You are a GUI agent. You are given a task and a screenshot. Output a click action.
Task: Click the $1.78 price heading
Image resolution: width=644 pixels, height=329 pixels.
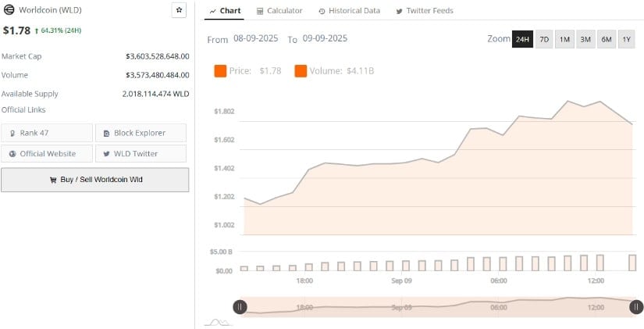[x=16, y=30]
